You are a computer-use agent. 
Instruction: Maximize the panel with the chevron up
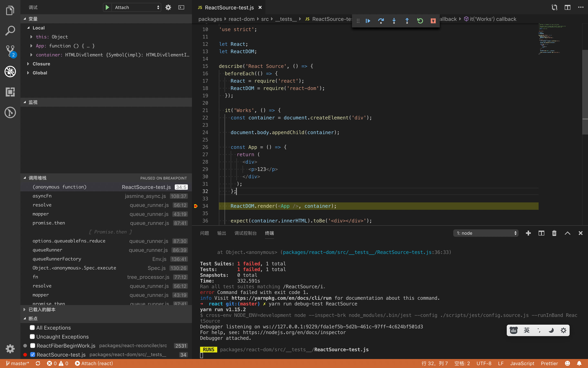(x=568, y=233)
